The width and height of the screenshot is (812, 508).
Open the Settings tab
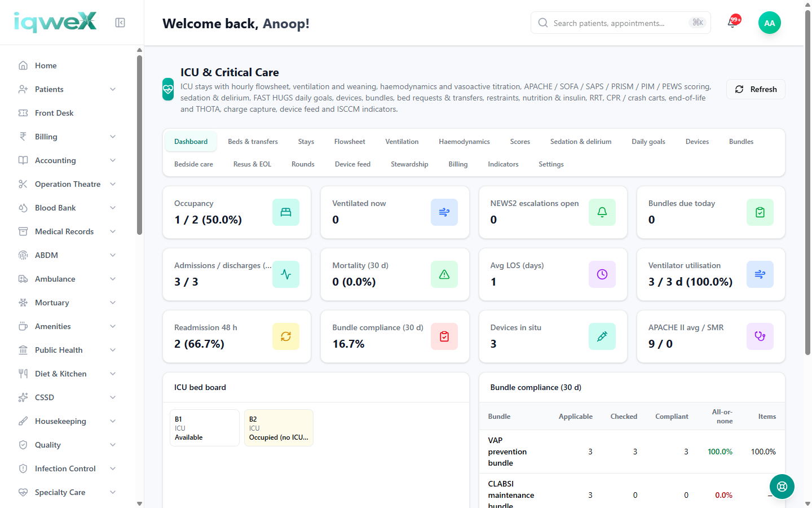click(551, 164)
